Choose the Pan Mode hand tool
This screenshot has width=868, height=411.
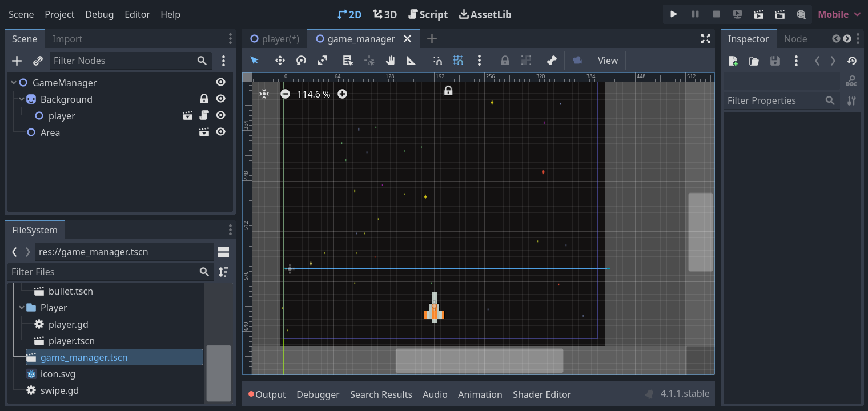pos(390,61)
